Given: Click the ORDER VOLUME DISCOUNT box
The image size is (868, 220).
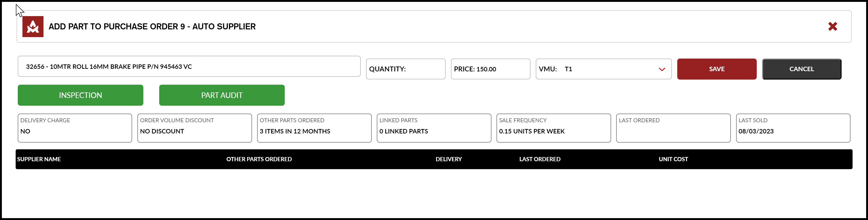Looking at the screenshot, I should [x=194, y=128].
